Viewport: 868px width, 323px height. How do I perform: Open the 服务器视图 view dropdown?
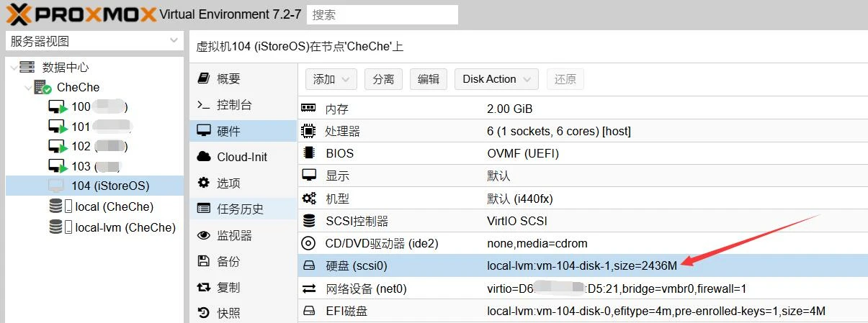pos(94,41)
